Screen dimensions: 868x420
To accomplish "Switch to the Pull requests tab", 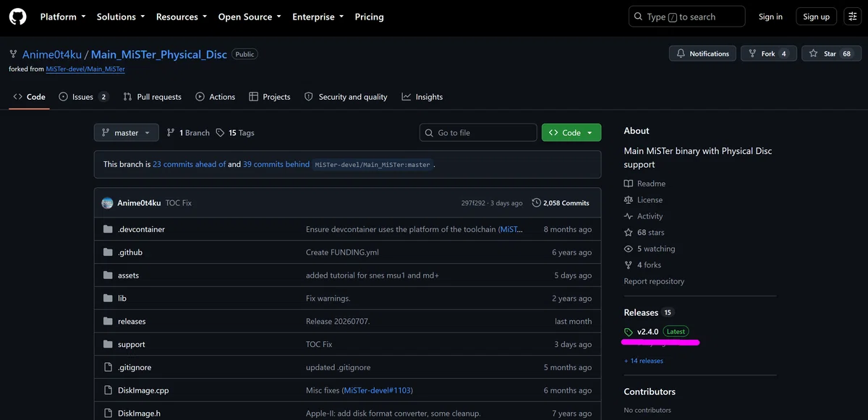I will (x=153, y=97).
